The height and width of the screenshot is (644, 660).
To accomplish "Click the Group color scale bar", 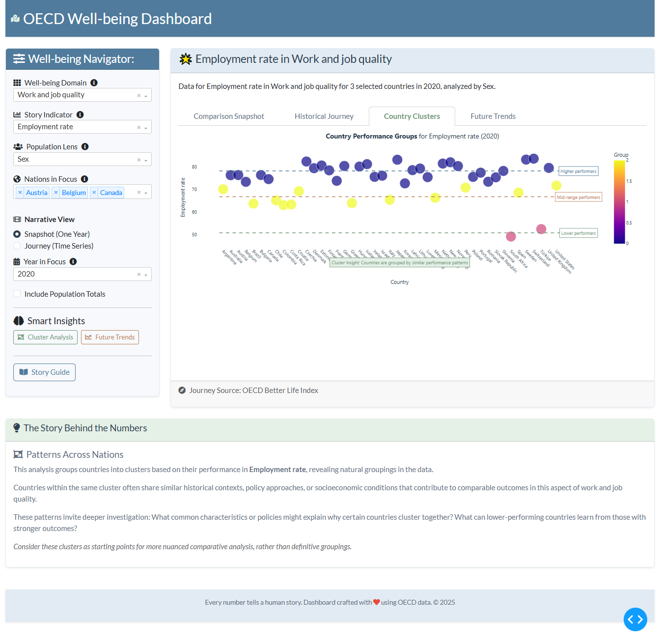I will pyautogui.click(x=619, y=202).
